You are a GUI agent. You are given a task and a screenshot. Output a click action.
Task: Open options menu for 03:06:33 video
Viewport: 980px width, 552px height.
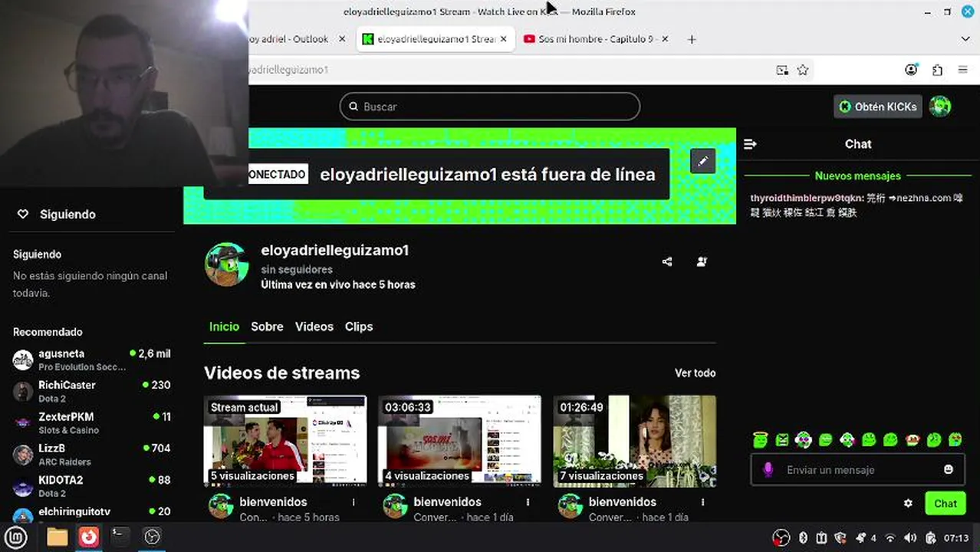[x=528, y=502]
